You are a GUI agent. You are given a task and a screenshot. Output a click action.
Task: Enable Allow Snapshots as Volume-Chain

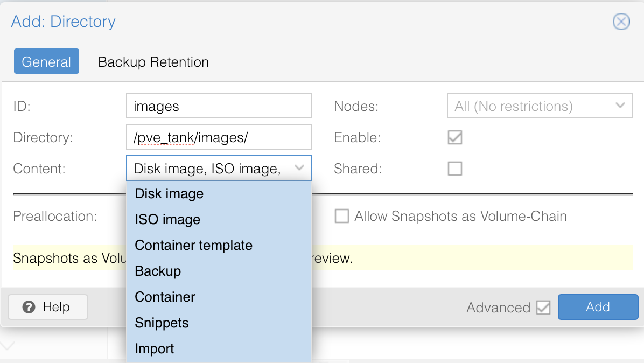[x=342, y=216]
